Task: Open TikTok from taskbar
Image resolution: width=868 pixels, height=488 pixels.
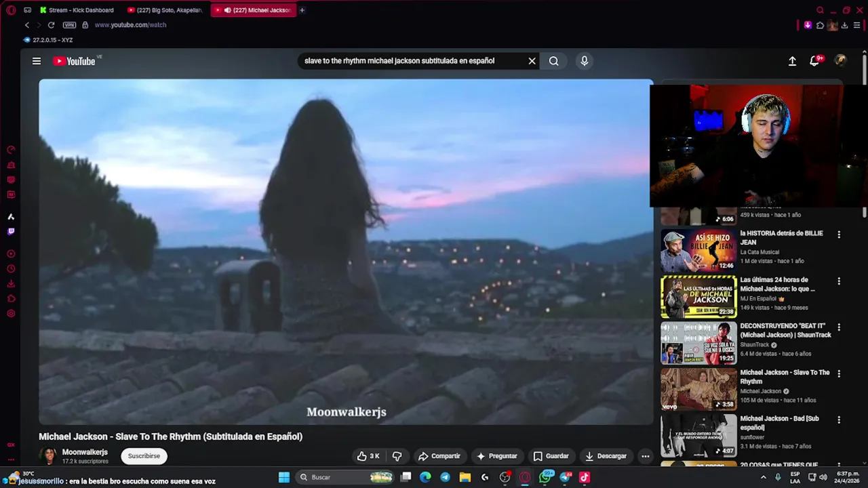Action: coord(585,477)
